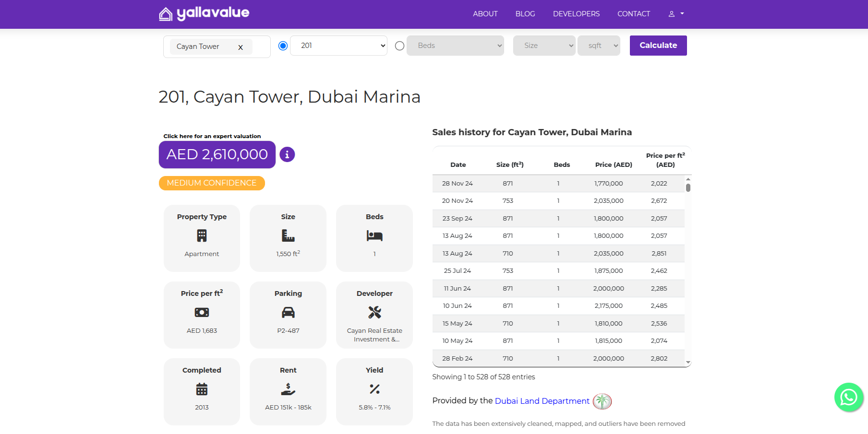The height and width of the screenshot is (434, 868).
Task: Click the Completed calendar icon
Action: pos(202,389)
